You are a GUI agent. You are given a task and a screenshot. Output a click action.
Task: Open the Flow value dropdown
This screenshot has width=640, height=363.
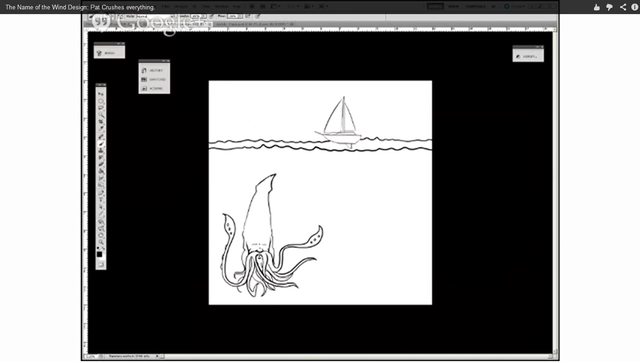pos(234,16)
